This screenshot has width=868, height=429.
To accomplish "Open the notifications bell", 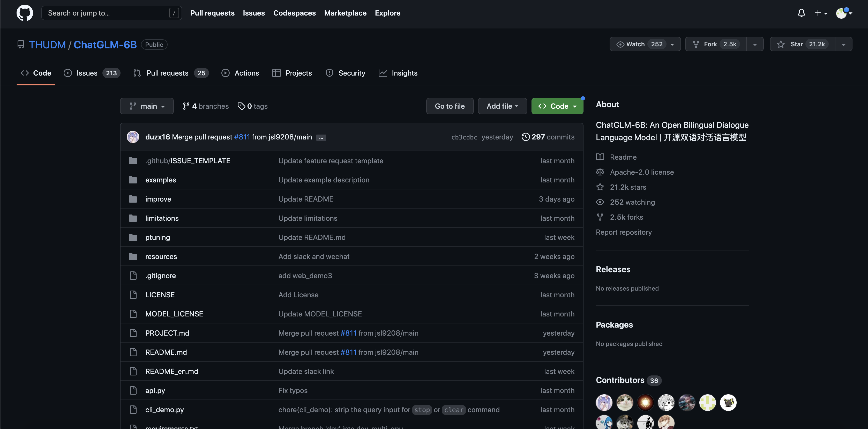I will coord(801,13).
